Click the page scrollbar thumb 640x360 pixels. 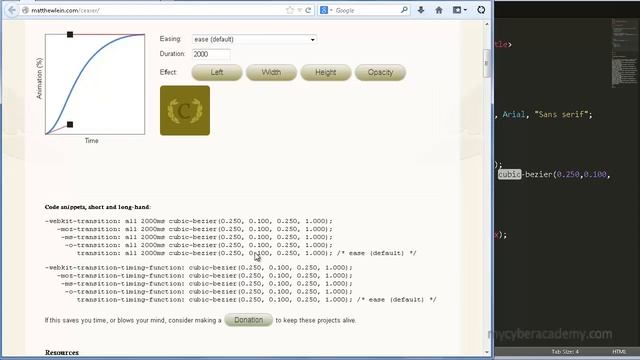(486, 63)
